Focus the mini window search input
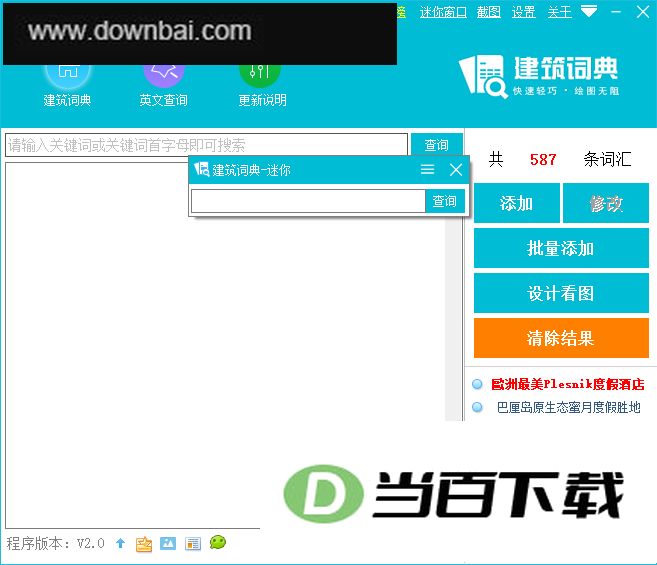Viewport: 657px width, 565px height. click(x=308, y=201)
